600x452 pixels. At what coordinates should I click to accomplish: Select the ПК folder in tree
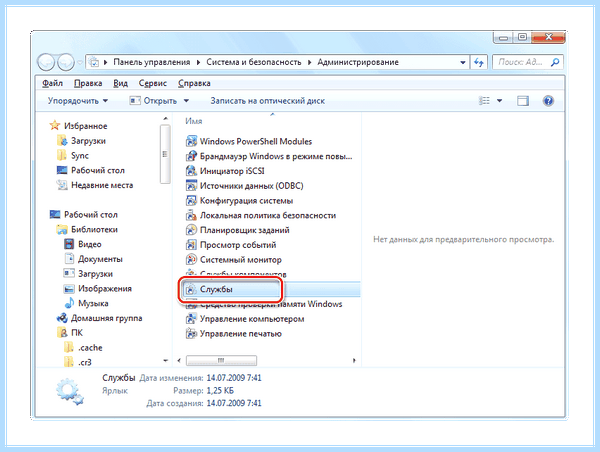click(x=70, y=333)
